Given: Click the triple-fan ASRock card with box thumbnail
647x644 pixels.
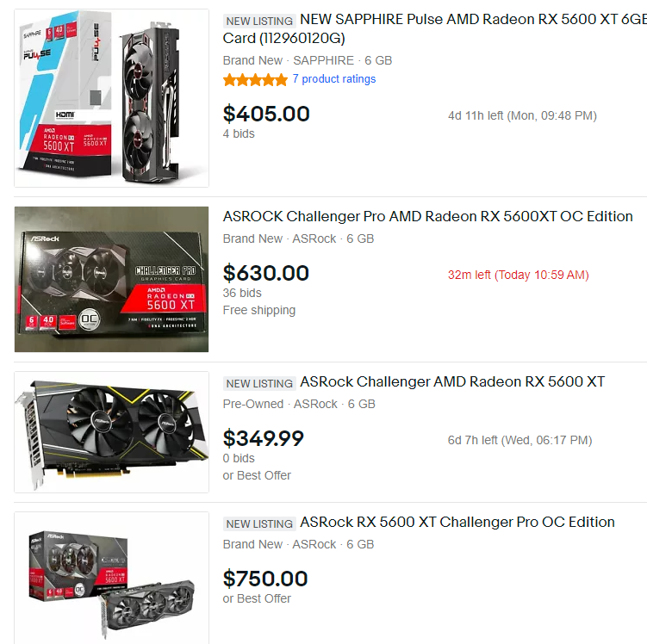Looking at the screenshot, I should coord(111,578).
